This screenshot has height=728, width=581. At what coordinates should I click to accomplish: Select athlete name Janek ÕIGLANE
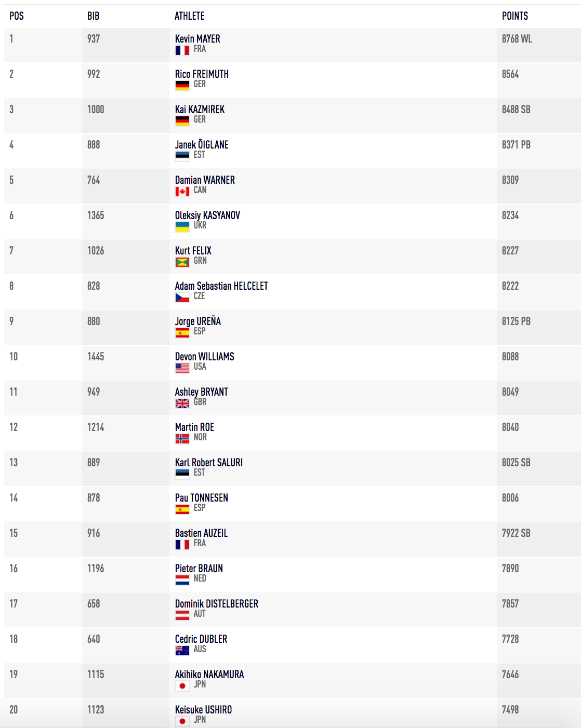pyautogui.click(x=202, y=145)
